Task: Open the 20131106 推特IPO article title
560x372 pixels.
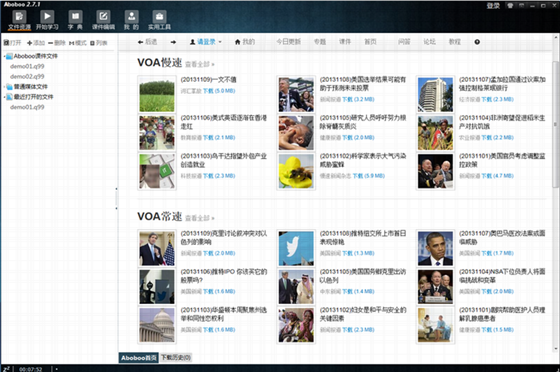Action: pyautogui.click(x=224, y=276)
